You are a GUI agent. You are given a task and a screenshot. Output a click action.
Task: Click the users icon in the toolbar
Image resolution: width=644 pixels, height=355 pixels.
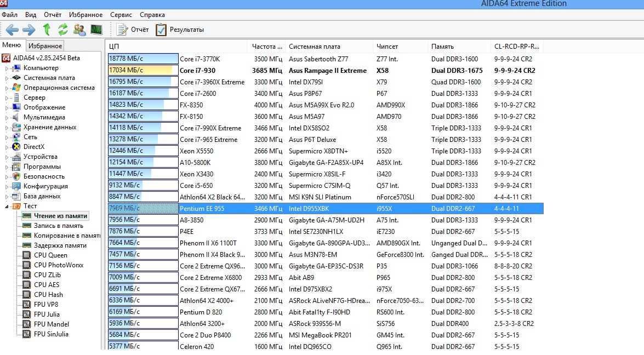[x=79, y=30]
